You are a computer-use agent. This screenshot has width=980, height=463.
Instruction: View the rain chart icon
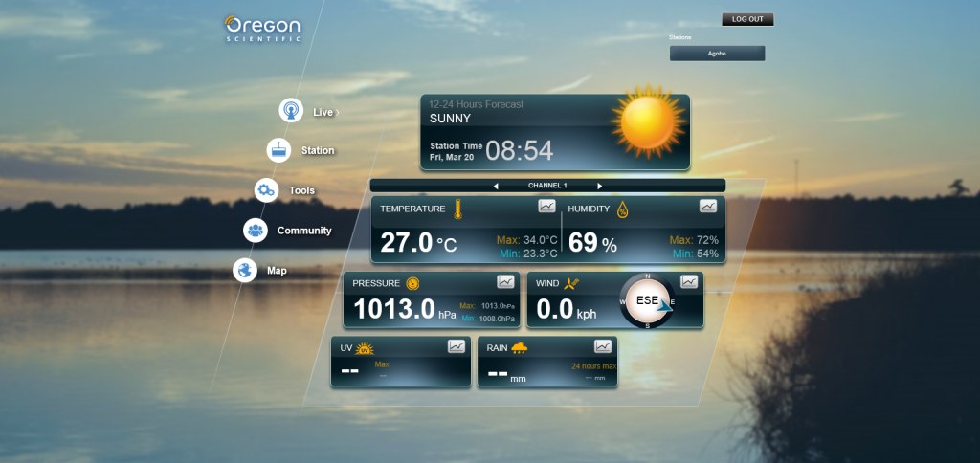click(x=602, y=346)
